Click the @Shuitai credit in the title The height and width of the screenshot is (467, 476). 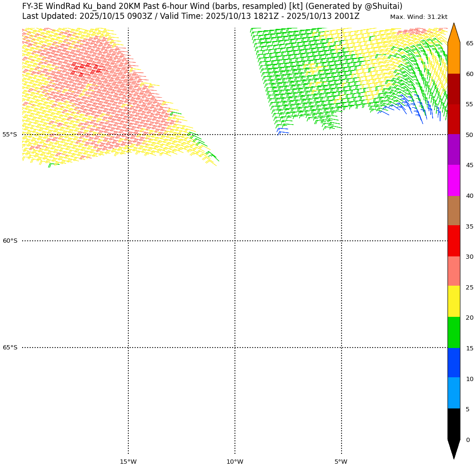point(383,7)
